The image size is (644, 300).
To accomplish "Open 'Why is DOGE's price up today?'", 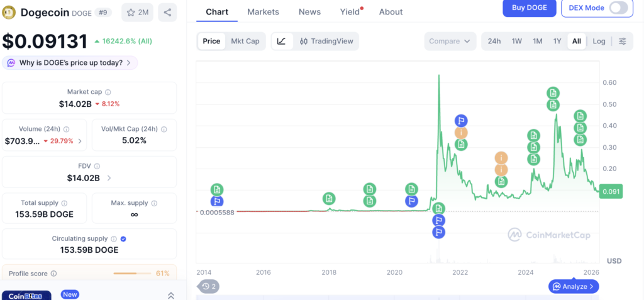I will click(70, 63).
